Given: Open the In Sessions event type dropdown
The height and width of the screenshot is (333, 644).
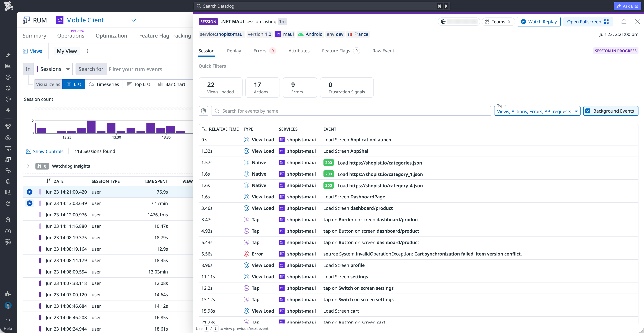Looking at the screenshot, I should (53, 69).
